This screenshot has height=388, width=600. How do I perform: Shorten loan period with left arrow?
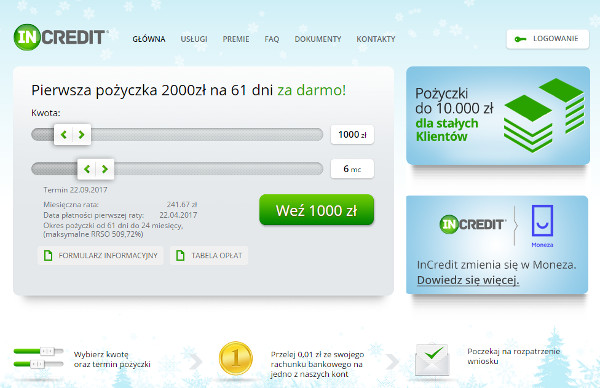click(x=87, y=169)
